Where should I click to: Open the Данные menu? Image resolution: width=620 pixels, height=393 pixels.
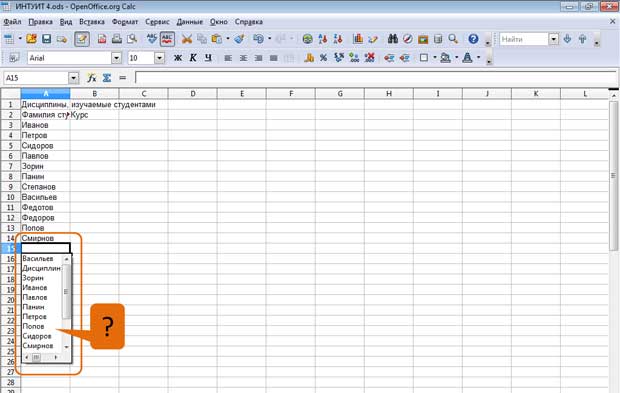click(x=189, y=22)
